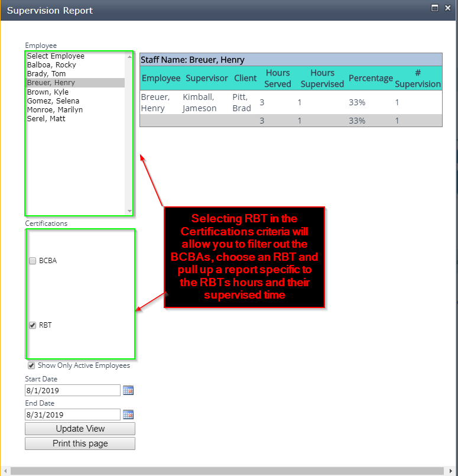Select Brady, Tom in employee list
The width and height of the screenshot is (458, 476).
click(x=75, y=74)
